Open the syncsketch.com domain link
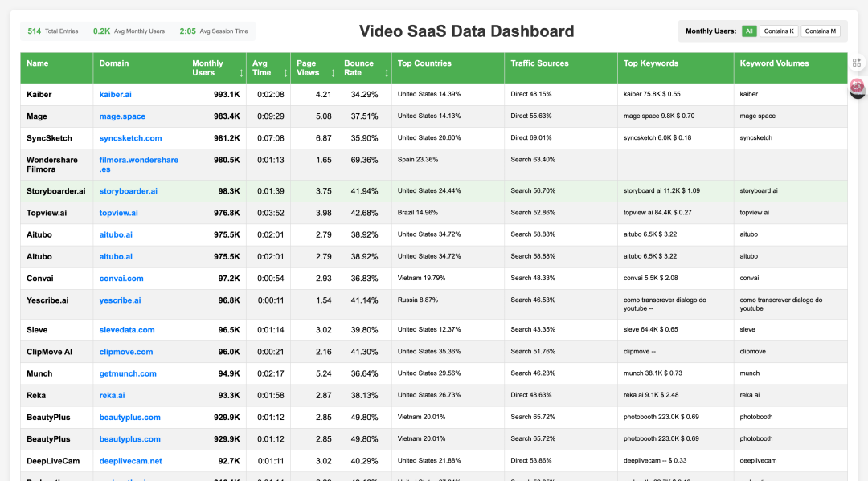This screenshot has height=481, width=868. click(x=131, y=138)
